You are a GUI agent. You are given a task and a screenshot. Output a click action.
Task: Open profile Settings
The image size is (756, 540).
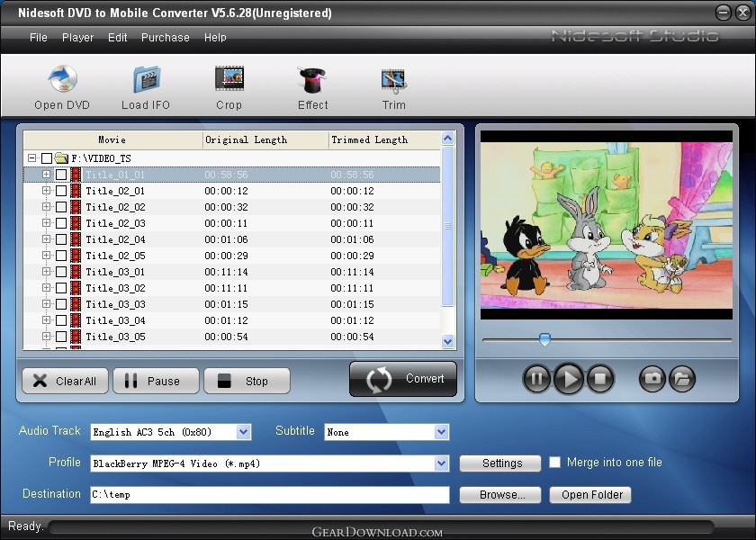(x=500, y=463)
